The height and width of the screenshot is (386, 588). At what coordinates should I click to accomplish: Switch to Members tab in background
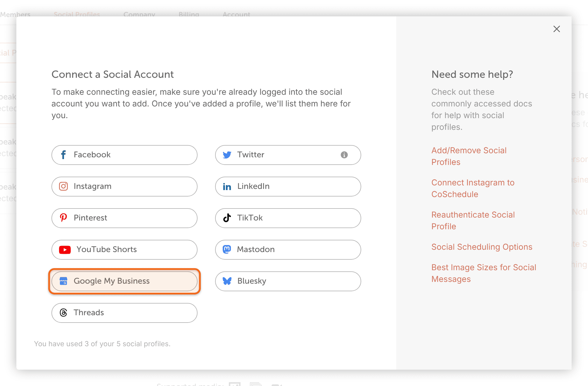point(15,14)
